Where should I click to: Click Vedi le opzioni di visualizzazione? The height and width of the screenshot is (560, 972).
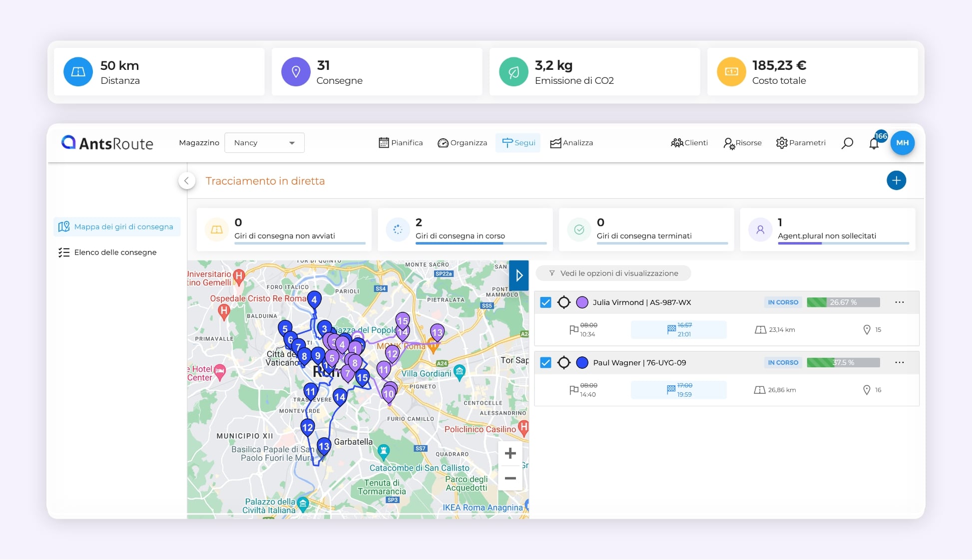[x=613, y=274]
